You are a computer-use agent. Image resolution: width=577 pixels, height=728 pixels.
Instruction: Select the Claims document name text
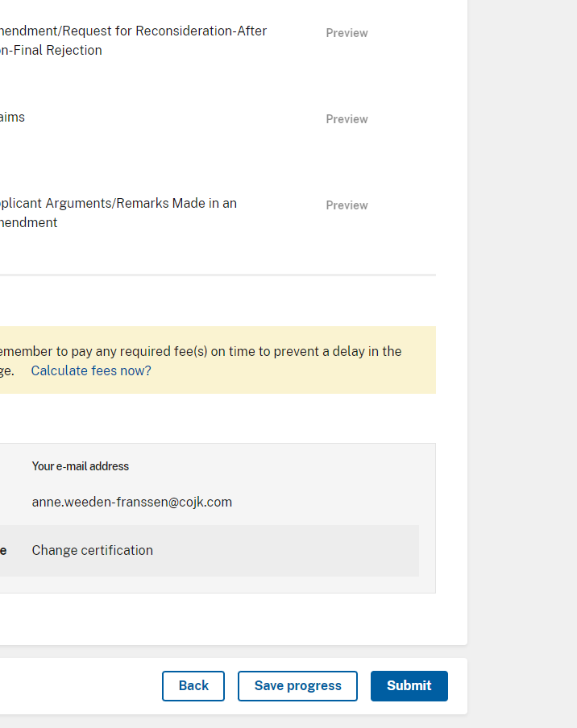tap(12, 117)
